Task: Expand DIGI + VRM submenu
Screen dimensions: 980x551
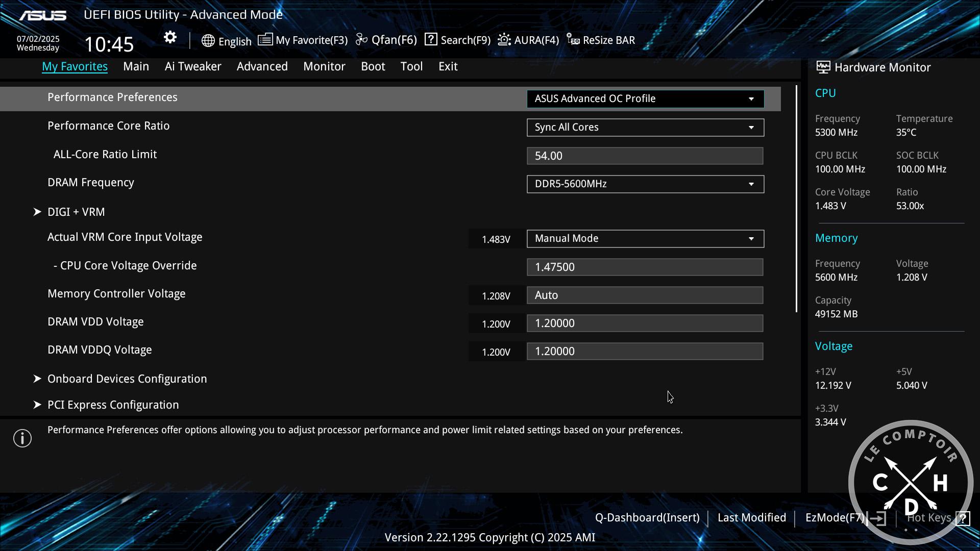Action: pyautogui.click(x=76, y=212)
